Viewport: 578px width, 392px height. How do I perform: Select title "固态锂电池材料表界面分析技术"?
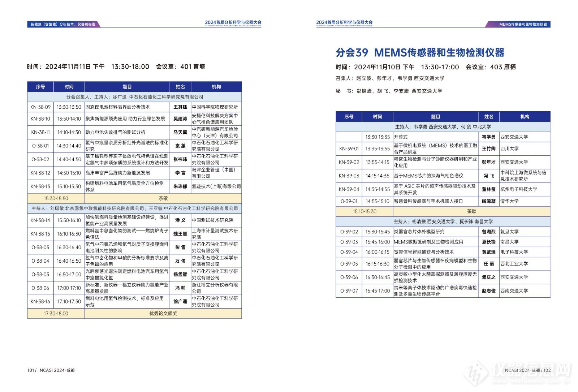[x=118, y=107]
